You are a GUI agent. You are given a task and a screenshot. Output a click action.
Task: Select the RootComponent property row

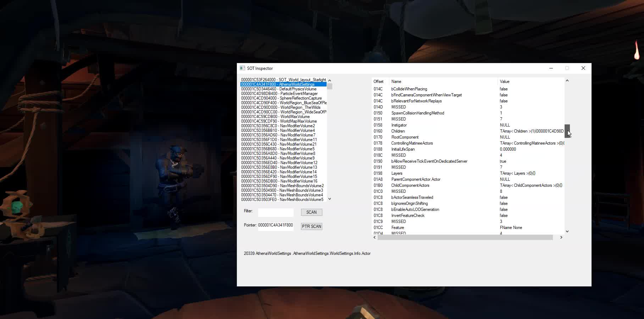click(x=405, y=137)
